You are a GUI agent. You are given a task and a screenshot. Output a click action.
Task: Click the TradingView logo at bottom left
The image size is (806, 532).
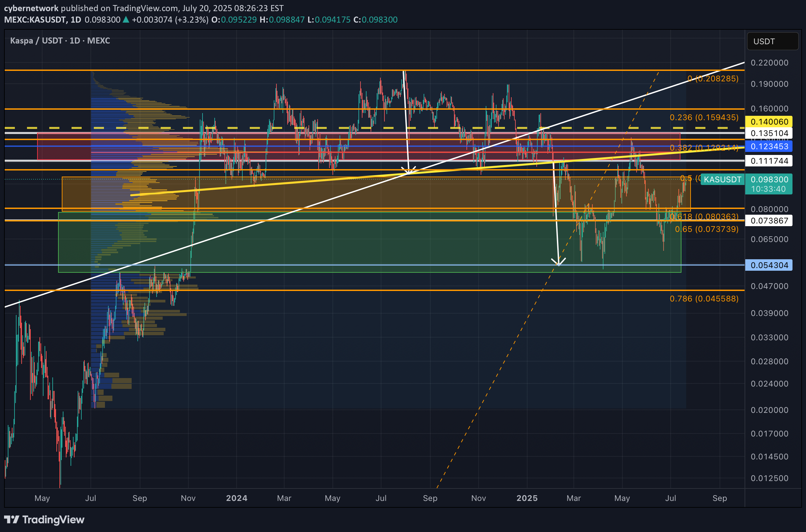[44, 520]
